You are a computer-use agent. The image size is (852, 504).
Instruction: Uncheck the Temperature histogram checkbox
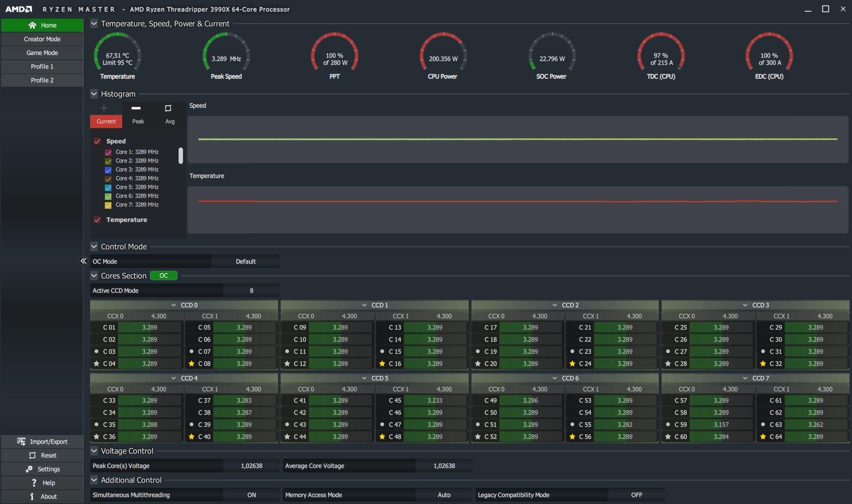[97, 220]
